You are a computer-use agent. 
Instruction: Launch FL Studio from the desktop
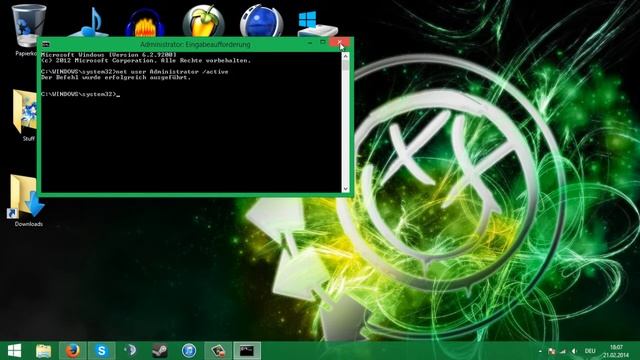[x=203, y=21]
